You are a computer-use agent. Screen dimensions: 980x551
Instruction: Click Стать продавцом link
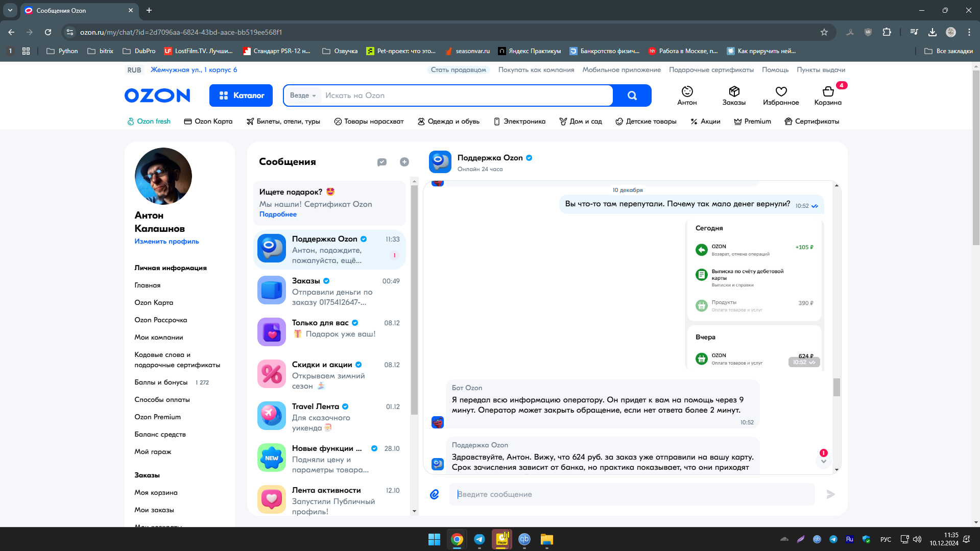click(459, 70)
